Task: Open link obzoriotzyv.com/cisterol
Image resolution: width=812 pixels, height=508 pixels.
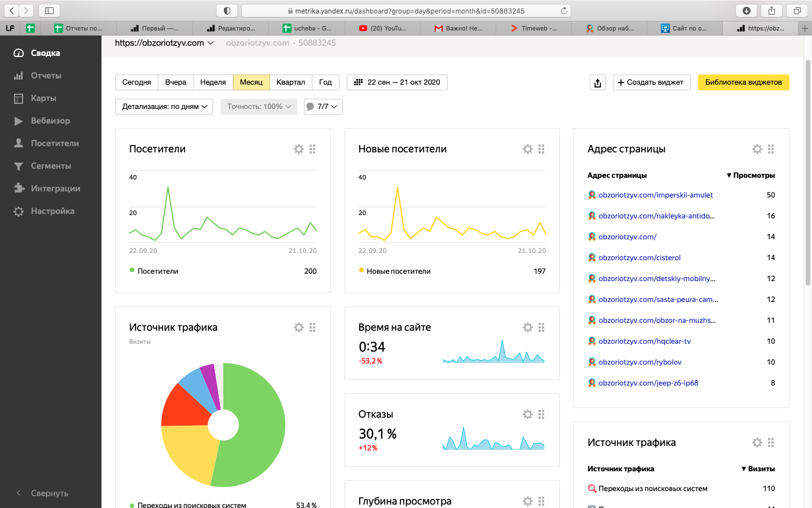Action: (x=639, y=258)
